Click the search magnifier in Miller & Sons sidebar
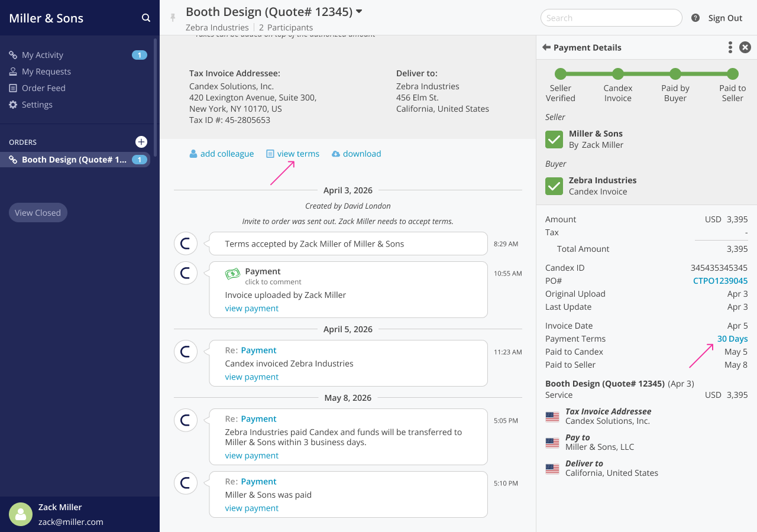757x532 pixels. (x=146, y=18)
